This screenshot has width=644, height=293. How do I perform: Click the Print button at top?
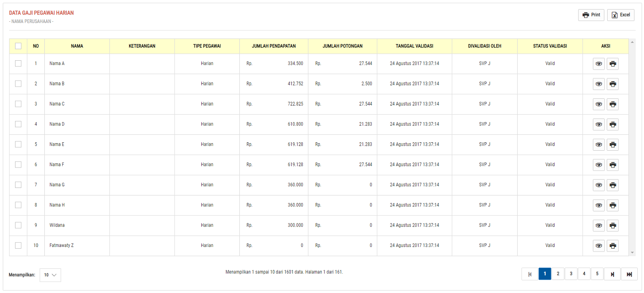591,15
